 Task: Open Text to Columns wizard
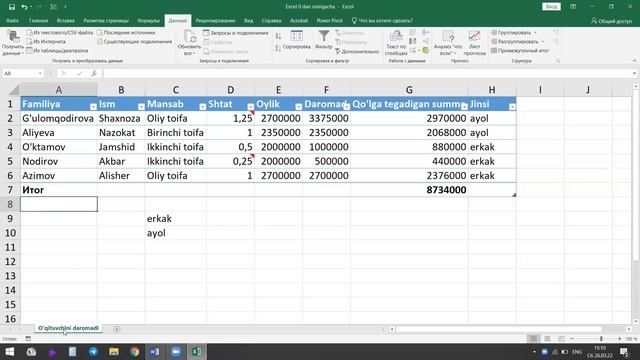pos(396,43)
